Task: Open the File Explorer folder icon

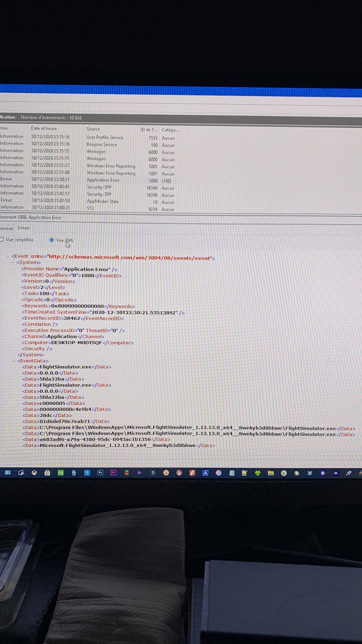Action: click(x=271, y=473)
